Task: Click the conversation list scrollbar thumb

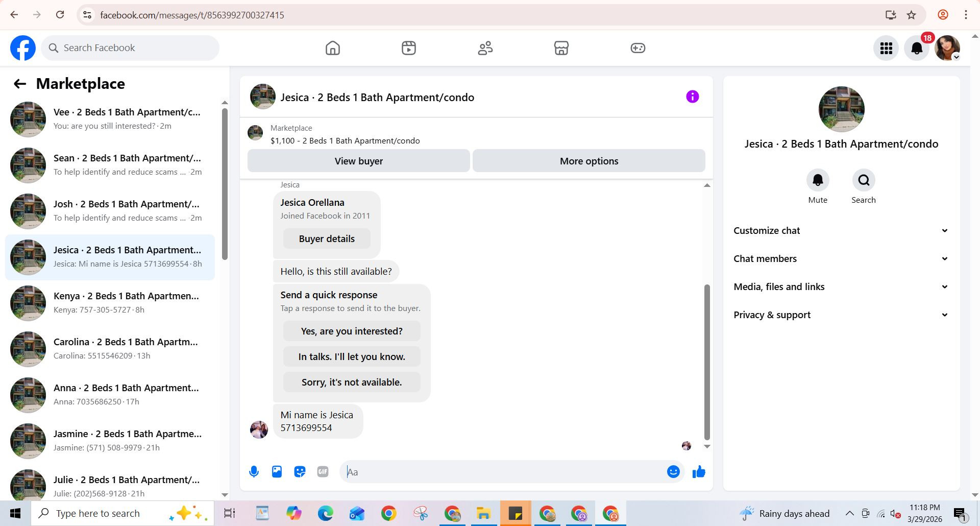Action: 225,184
